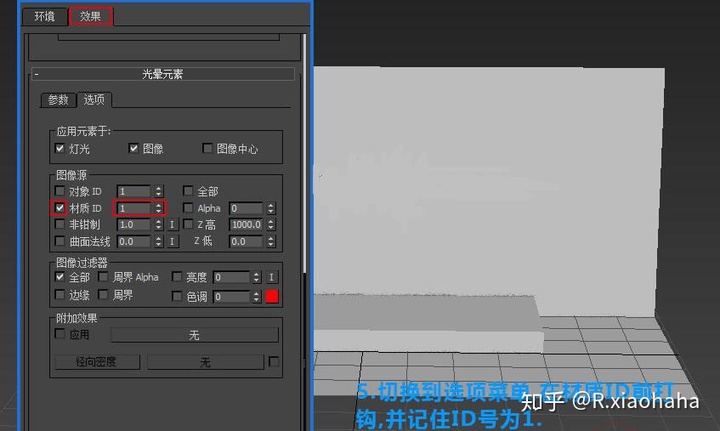This screenshot has height=431, width=720.
Task: Enable the 周界 Alpha checkbox
Action: [x=103, y=277]
